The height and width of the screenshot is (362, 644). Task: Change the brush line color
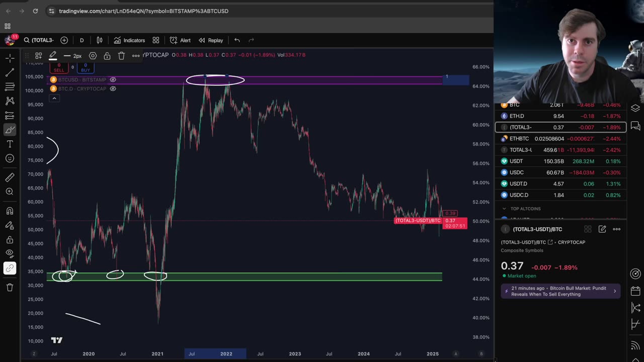tap(53, 56)
